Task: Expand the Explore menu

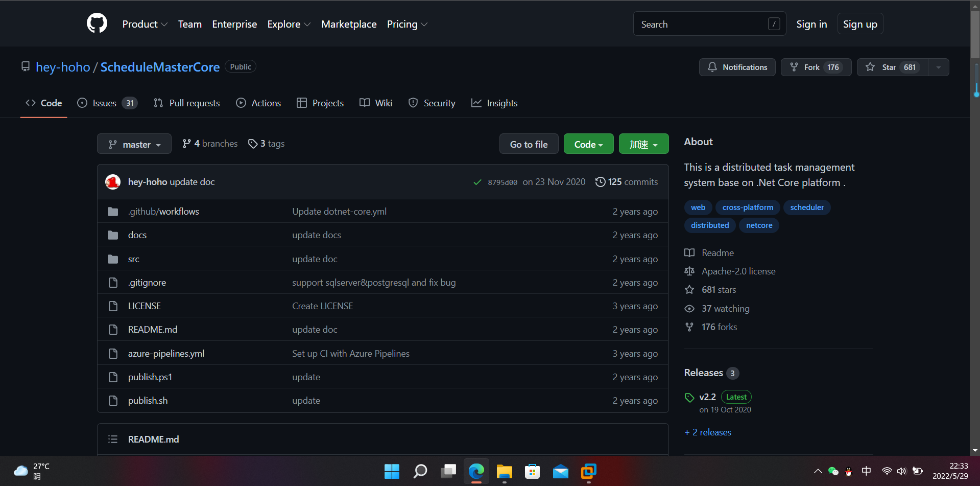Action: point(289,24)
